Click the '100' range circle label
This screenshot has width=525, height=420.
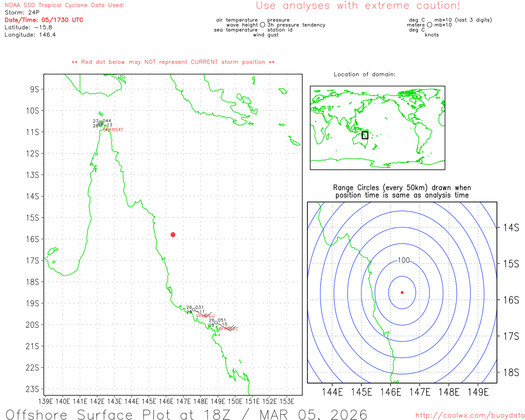(x=404, y=260)
